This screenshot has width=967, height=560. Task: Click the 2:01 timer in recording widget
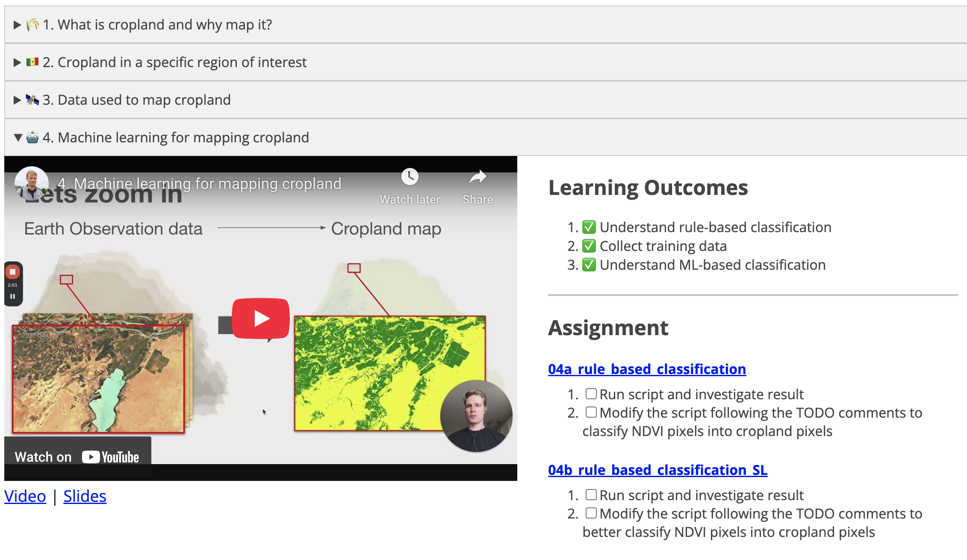pyautogui.click(x=12, y=285)
